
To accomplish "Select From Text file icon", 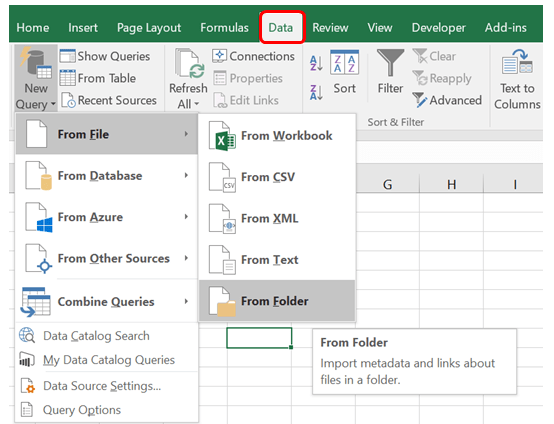I will pyautogui.click(x=222, y=260).
